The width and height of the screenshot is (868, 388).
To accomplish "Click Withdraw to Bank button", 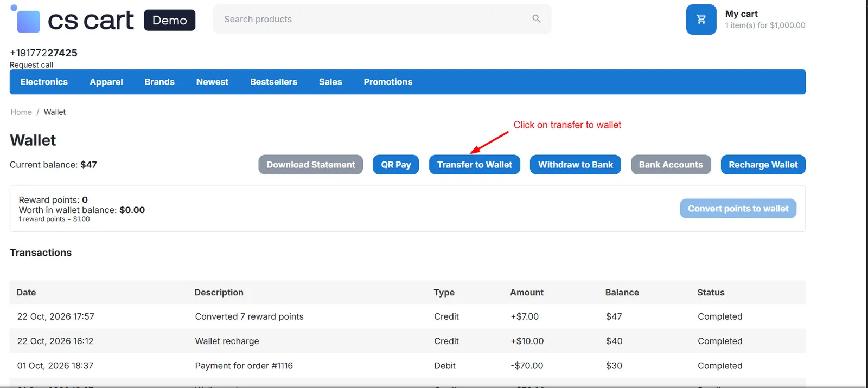I will (576, 165).
